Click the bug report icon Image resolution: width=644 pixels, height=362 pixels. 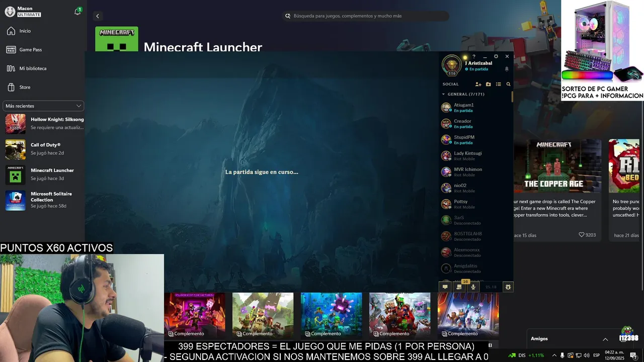coord(508,287)
